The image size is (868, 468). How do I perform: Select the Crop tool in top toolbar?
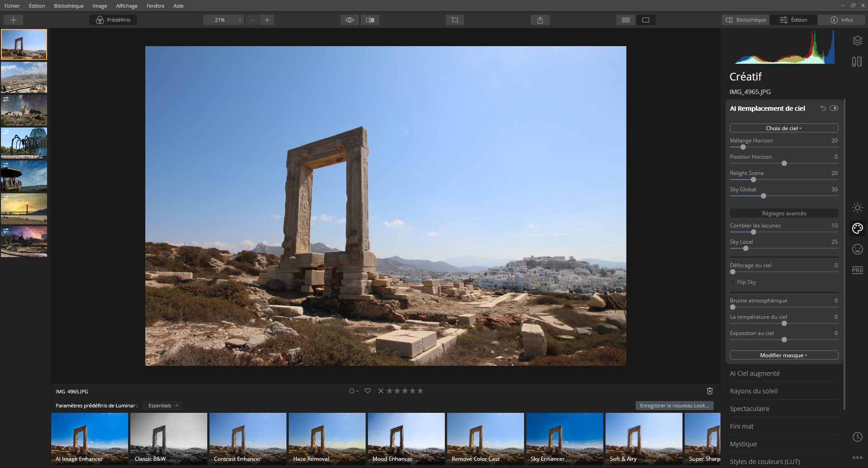pos(455,20)
